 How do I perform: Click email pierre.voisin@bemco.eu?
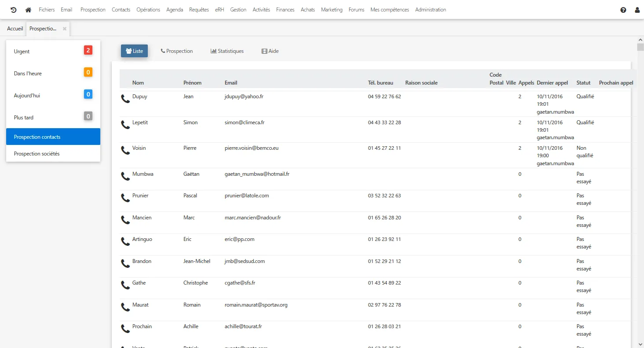[x=252, y=148]
